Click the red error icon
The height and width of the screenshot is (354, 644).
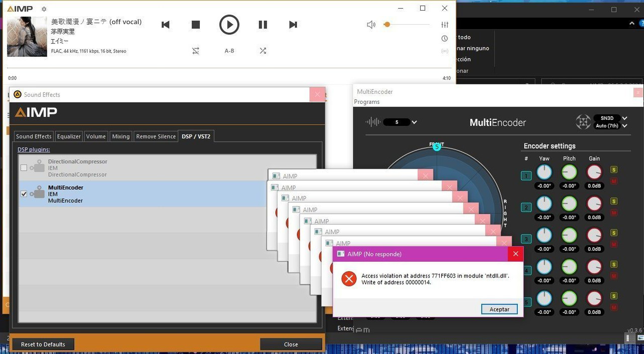[x=349, y=278]
